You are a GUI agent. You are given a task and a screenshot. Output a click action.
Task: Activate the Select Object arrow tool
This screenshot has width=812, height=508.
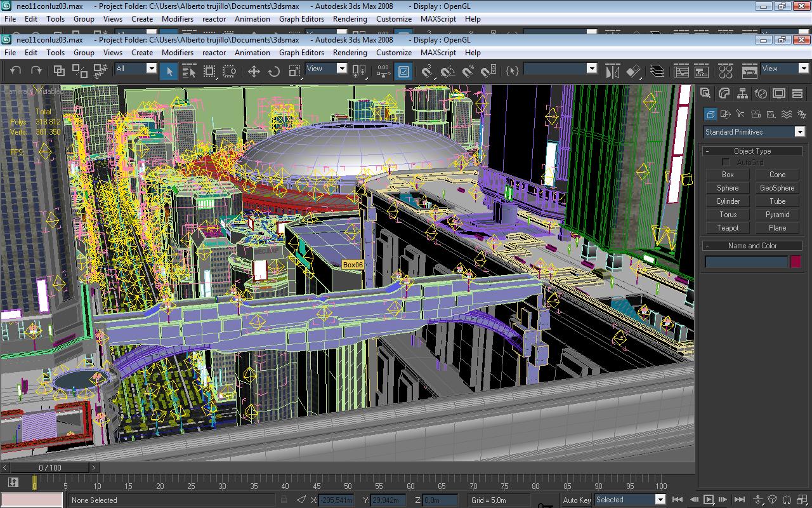click(169, 71)
